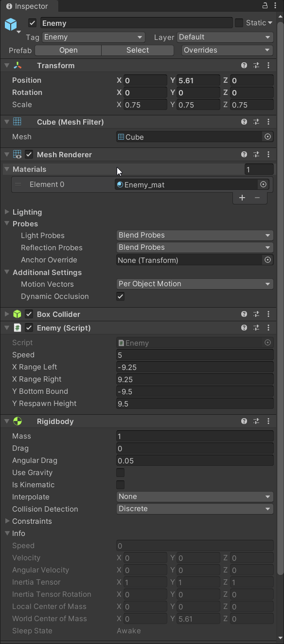Open Cube Mesh Filter kebab menu
Screen dimensions: 284x644
pos(268,122)
